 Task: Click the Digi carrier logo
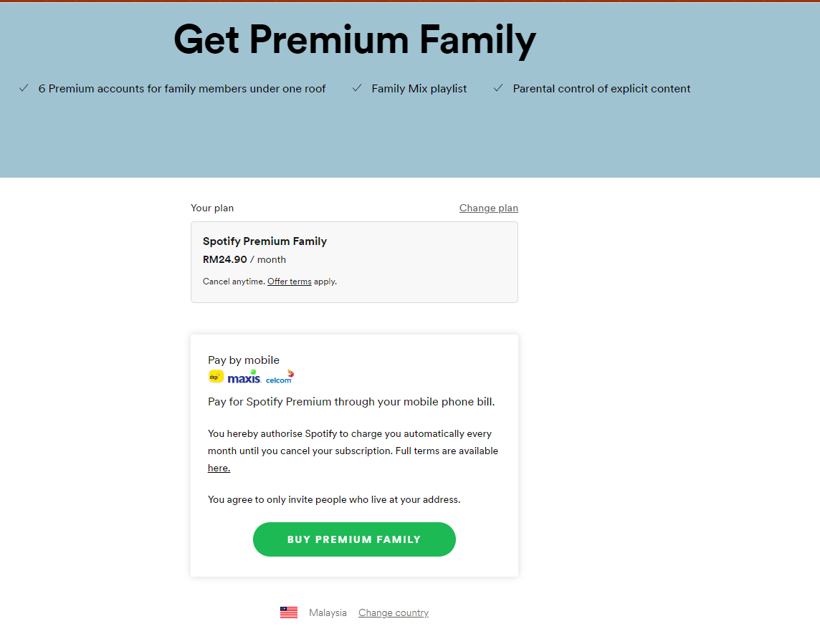coord(216,376)
